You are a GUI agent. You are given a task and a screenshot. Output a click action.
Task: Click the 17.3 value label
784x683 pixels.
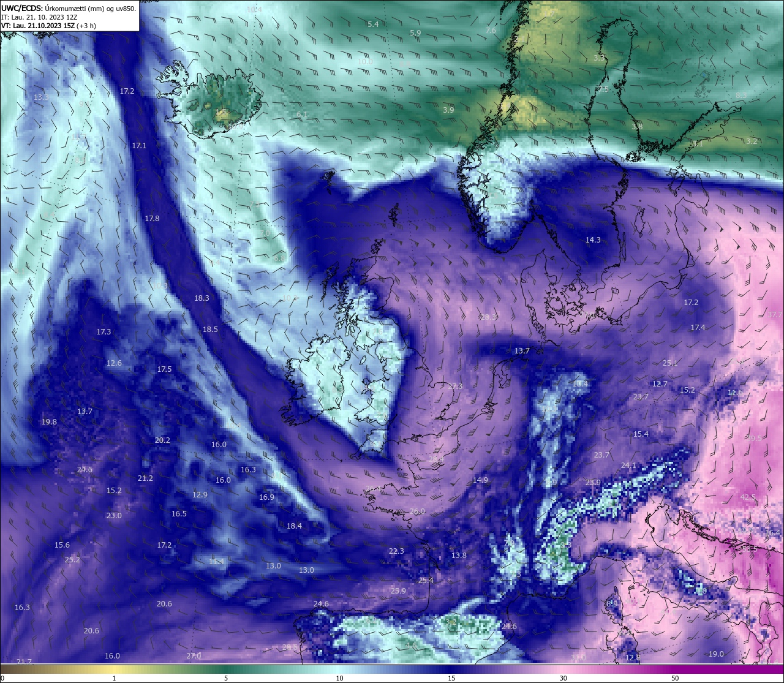coord(104,332)
